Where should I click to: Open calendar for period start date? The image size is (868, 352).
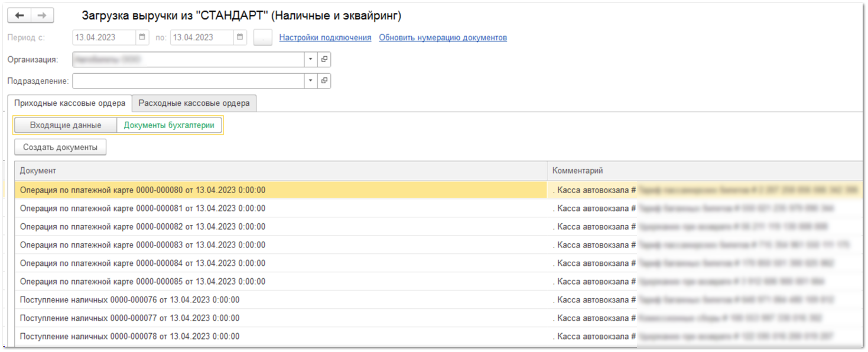click(x=142, y=38)
